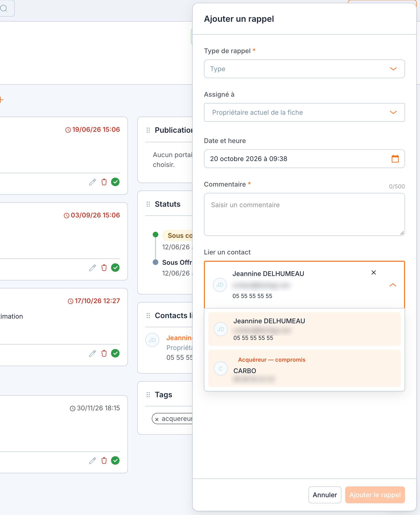This screenshot has width=420, height=515.
Task: Edit the reminder dated 03/09/26 15:06
Action: click(x=92, y=268)
